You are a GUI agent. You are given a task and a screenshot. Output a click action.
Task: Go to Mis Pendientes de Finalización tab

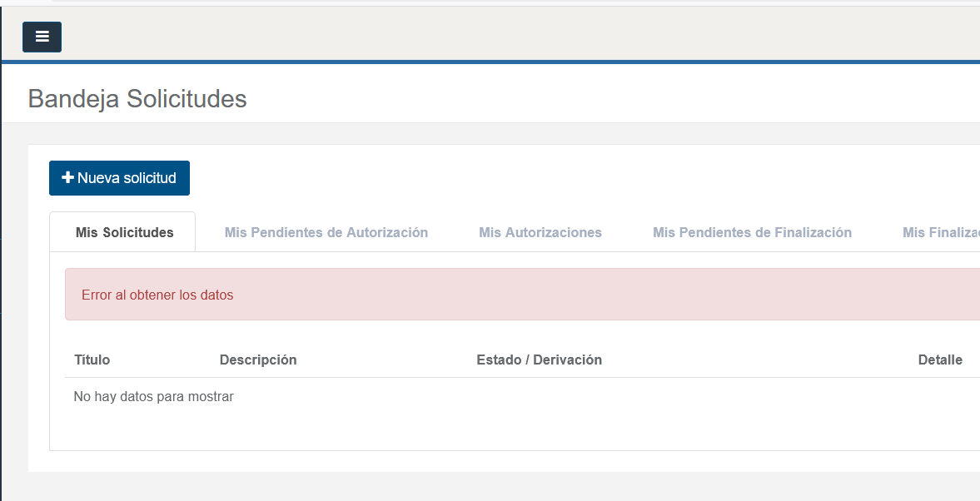tap(752, 232)
